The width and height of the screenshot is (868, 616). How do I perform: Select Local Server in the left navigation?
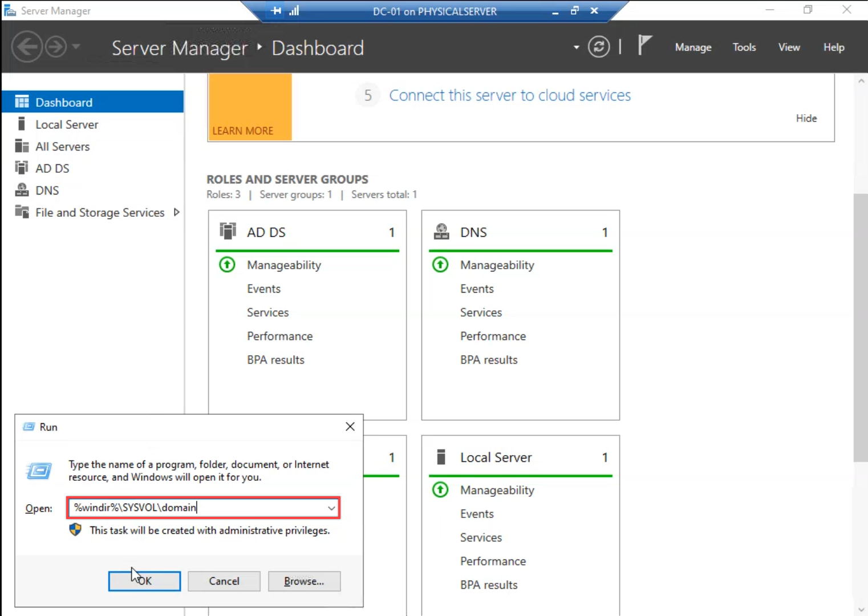tap(92, 124)
